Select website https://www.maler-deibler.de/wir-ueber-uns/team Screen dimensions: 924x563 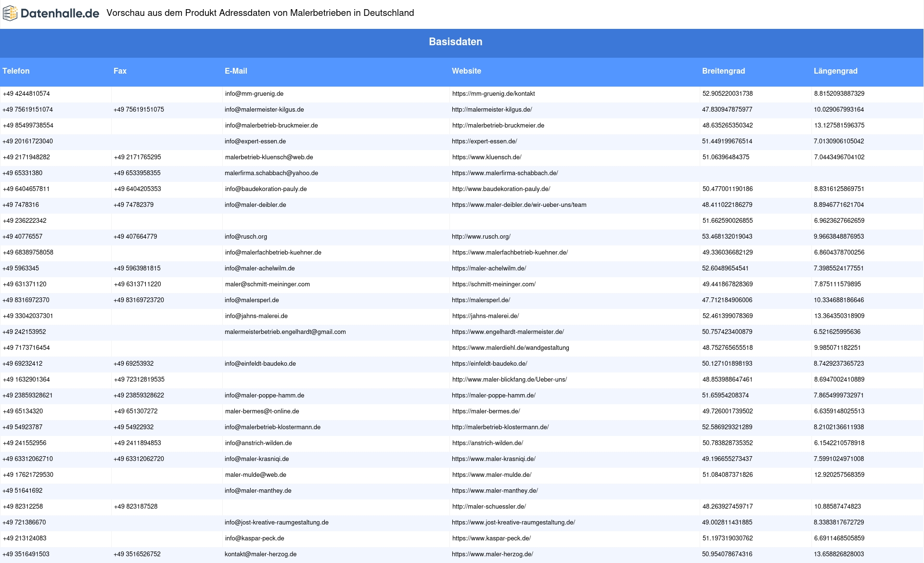tap(519, 205)
